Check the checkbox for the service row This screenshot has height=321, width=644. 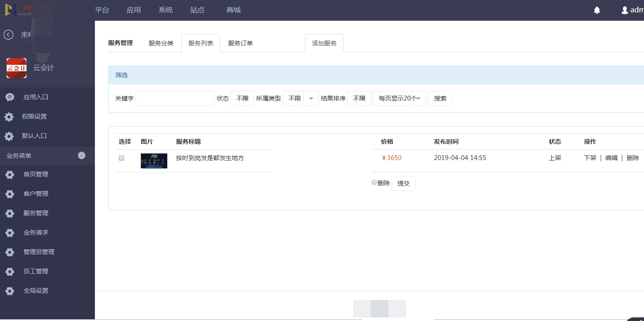click(121, 157)
